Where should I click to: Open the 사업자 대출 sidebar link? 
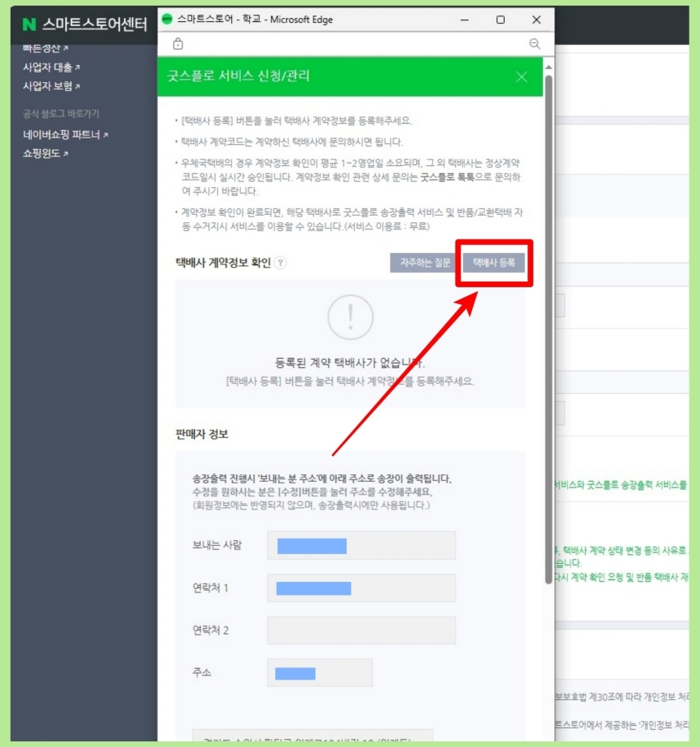tap(51, 68)
